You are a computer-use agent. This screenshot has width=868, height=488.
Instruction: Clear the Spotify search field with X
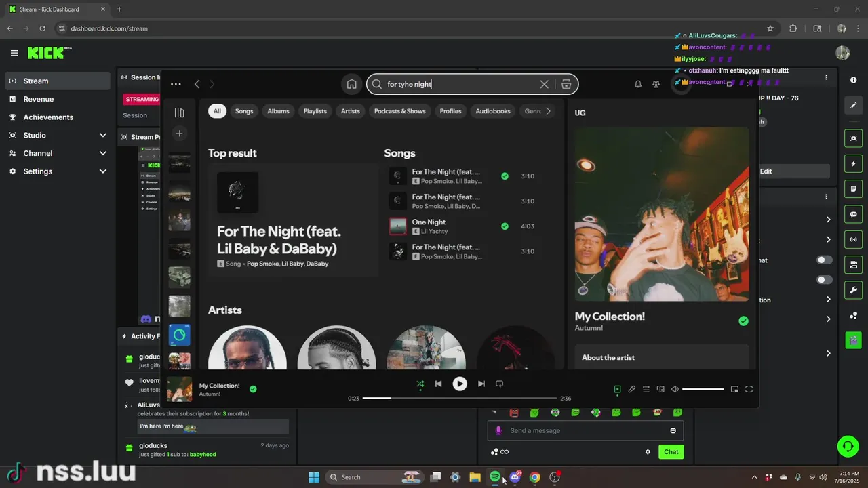(544, 84)
